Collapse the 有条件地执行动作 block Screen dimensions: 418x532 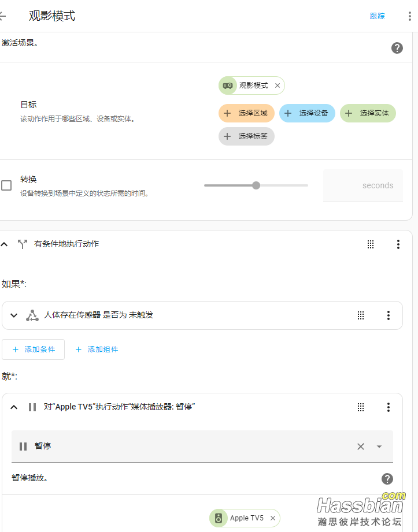(4, 244)
